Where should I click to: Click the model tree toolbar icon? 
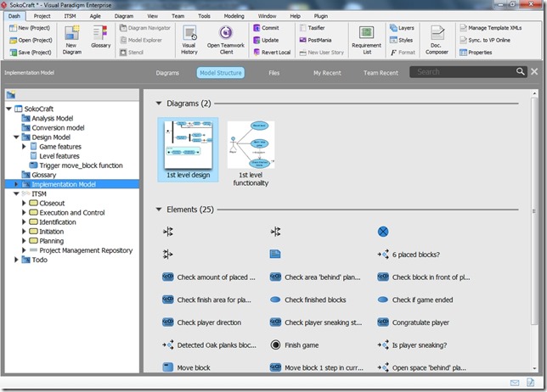click(11, 94)
